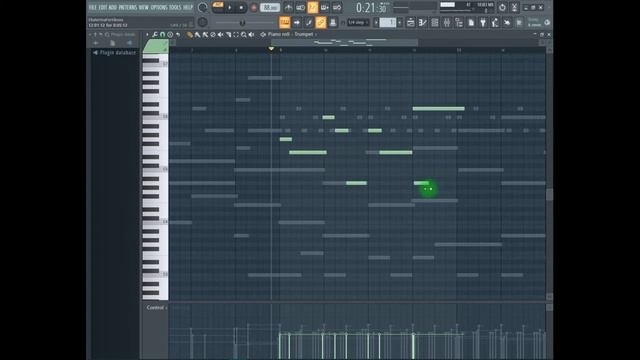The height and width of the screenshot is (360, 640).
Task: Click the main volume knob
Action: pos(202,7)
